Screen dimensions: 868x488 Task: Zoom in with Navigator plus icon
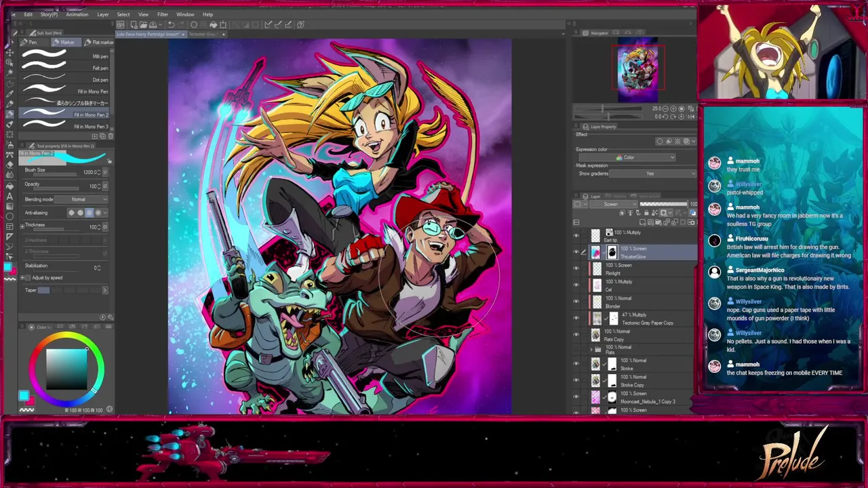(673, 108)
